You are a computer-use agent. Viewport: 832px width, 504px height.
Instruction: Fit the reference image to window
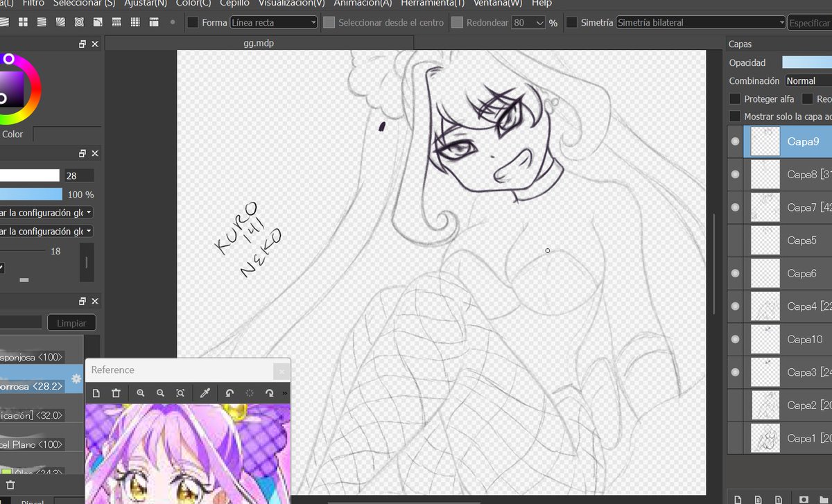click(180, 393)
